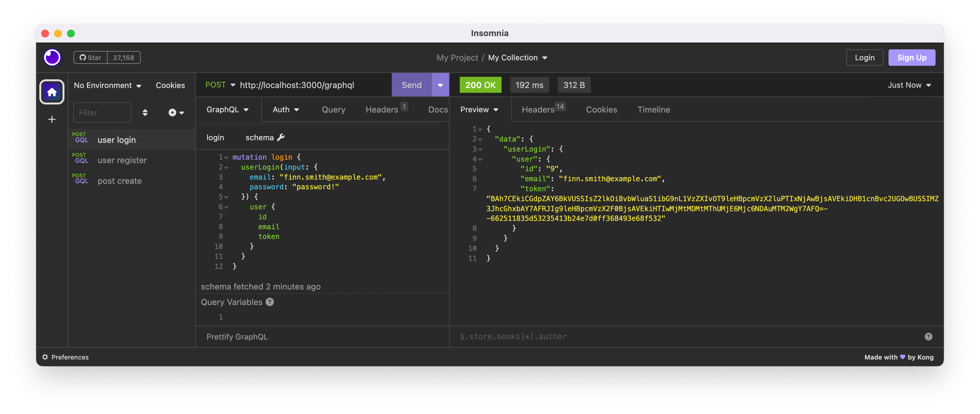This screenshot has height=414, width=980.
Task: Open the sort order arrows icon
Action: [145, 112]
